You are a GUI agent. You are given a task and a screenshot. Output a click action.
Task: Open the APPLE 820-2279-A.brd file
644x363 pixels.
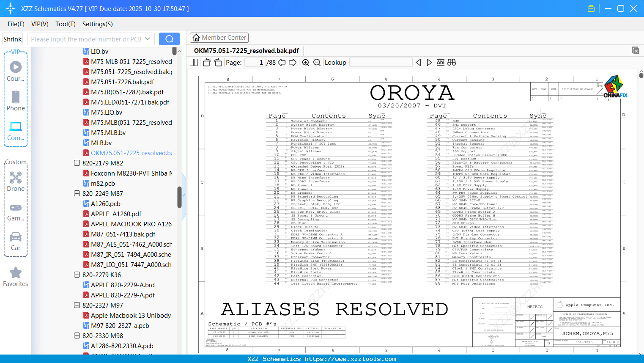(x=123, y=285)
